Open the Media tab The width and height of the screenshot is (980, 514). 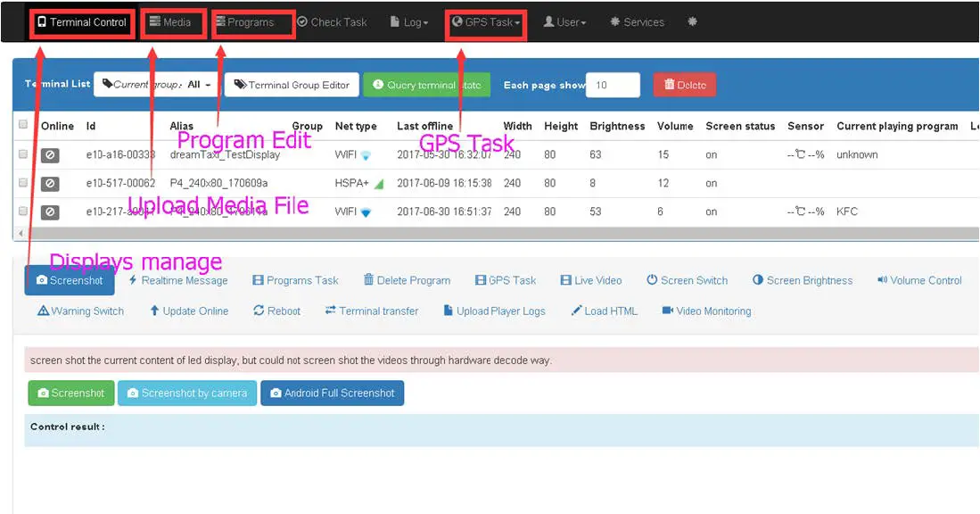170,22
